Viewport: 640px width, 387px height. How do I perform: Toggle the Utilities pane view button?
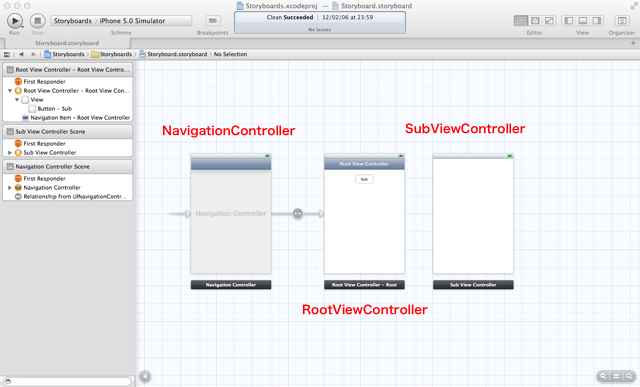tap(597, 20)
